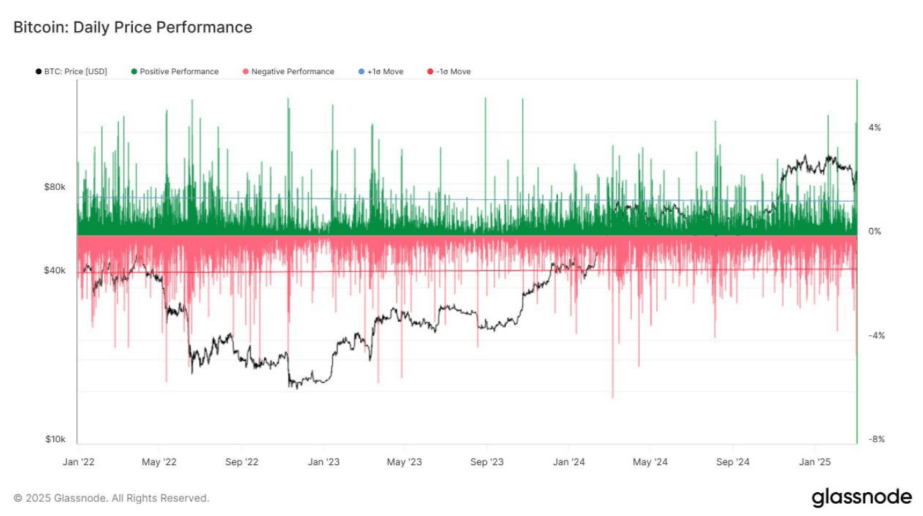The height and width of the screenshot is (516, 923).
Task: Click the Sep '22 date marker
Action: pyautogui.click(x=242, y=462)
